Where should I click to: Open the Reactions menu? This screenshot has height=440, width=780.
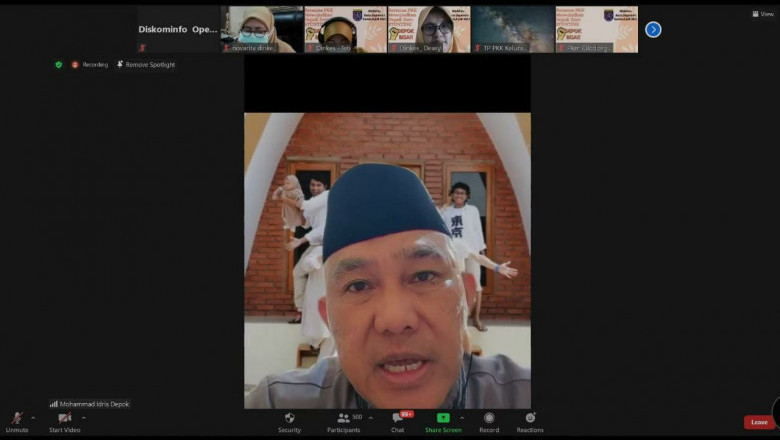coord(530,421)
